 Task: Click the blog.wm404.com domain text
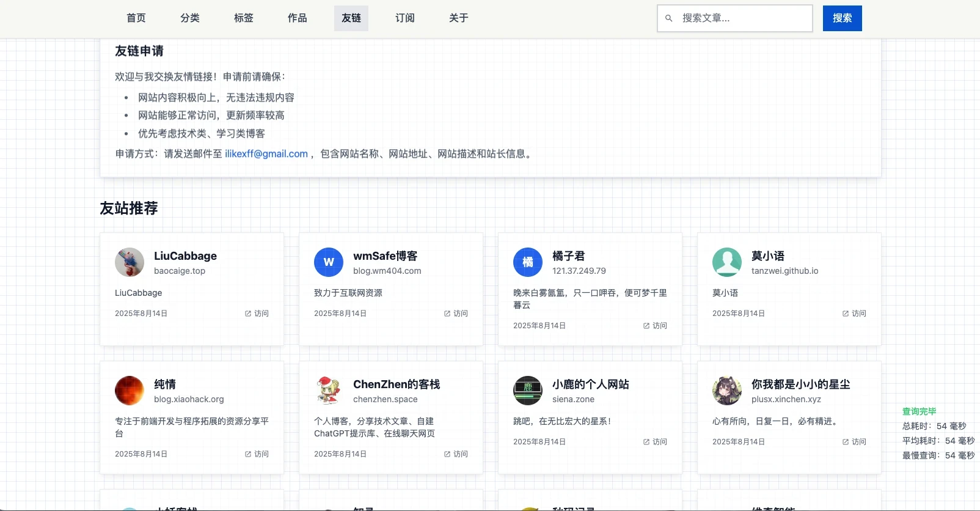pyautogui.click(x=387, y=271)
